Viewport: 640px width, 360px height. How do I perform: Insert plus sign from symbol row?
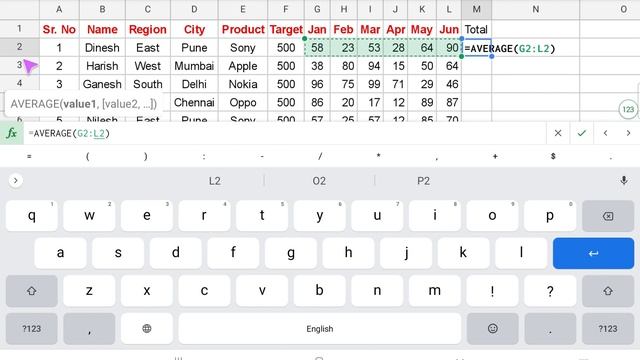pos(495,156)
